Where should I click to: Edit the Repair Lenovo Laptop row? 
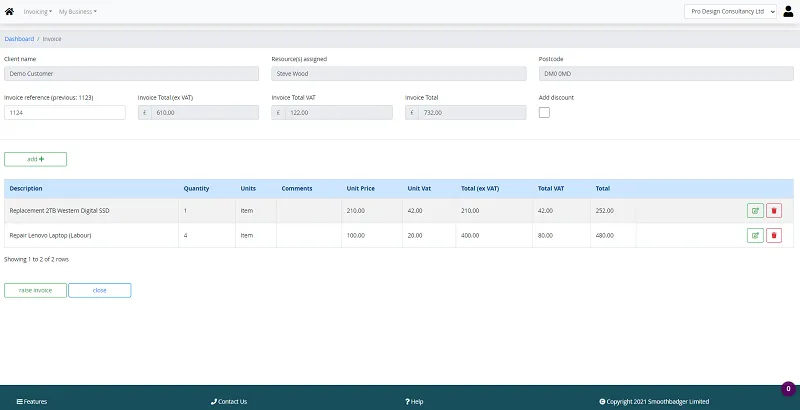[x=755, y=235]
